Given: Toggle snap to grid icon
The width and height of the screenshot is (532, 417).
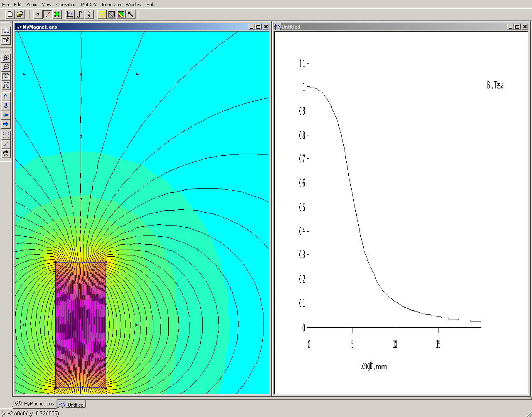Looking at the screenshot, I should pos(6,145).
